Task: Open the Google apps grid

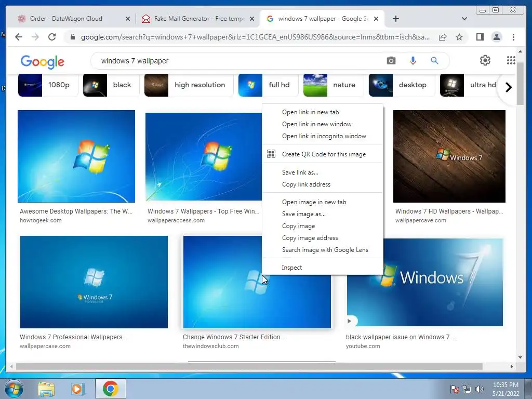Action: [511, 60]
